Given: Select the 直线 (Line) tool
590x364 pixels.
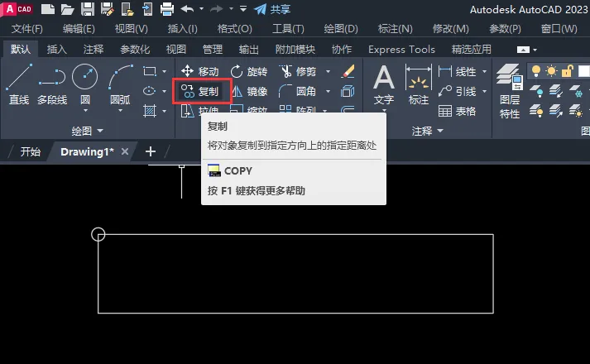Looking at the screenshot, I should (19, 84).
